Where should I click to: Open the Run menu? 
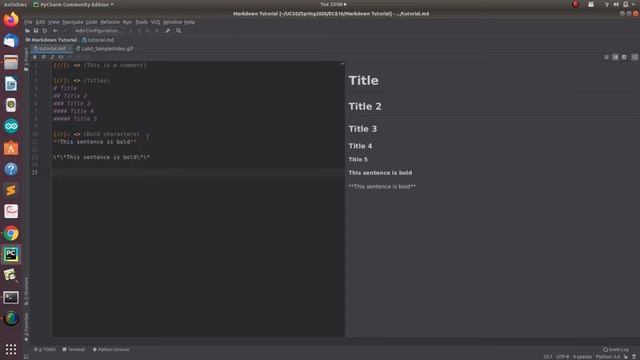(127, 22)
